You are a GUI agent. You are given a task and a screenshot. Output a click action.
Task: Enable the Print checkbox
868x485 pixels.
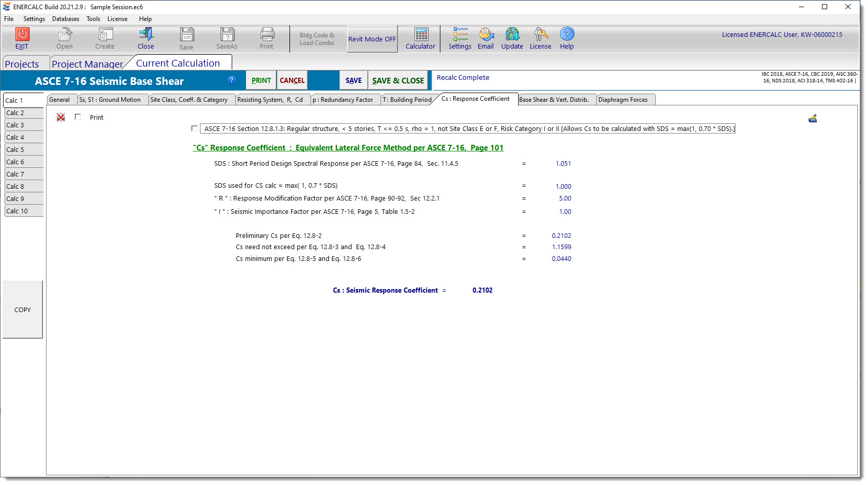78,117
